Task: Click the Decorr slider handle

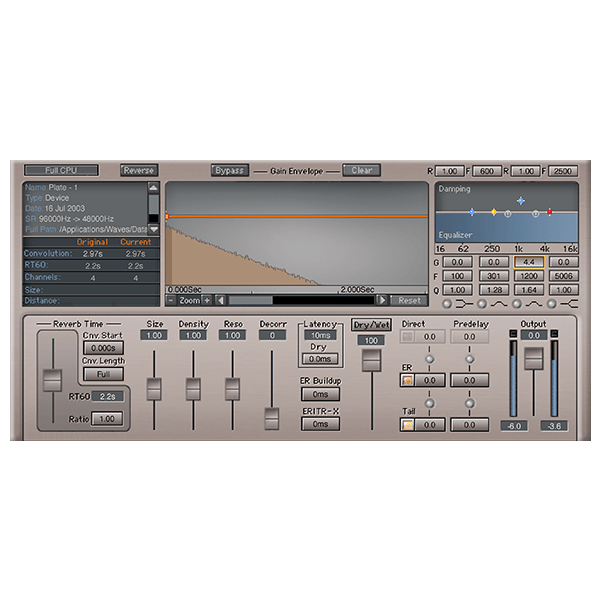Action: click(272, 419)
